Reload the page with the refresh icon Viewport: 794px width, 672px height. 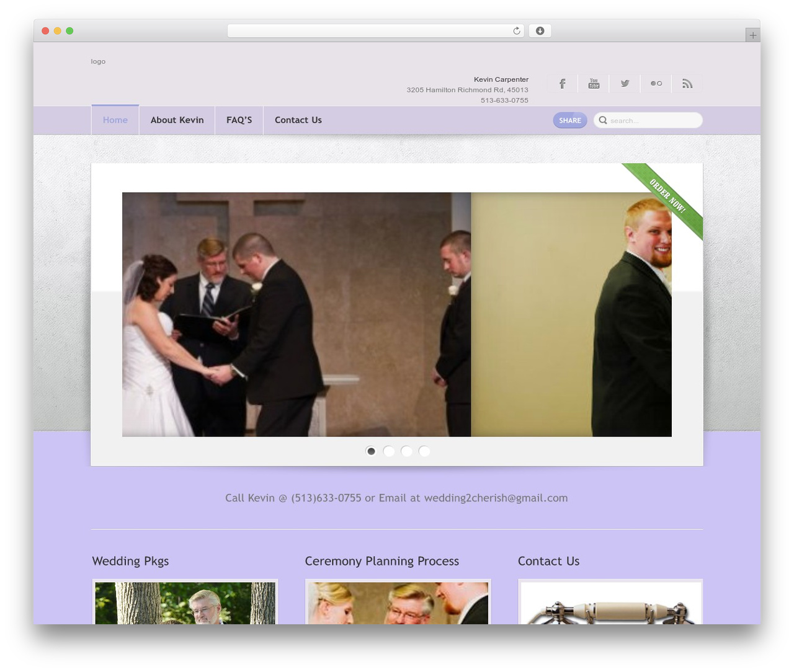coord(515,30)
